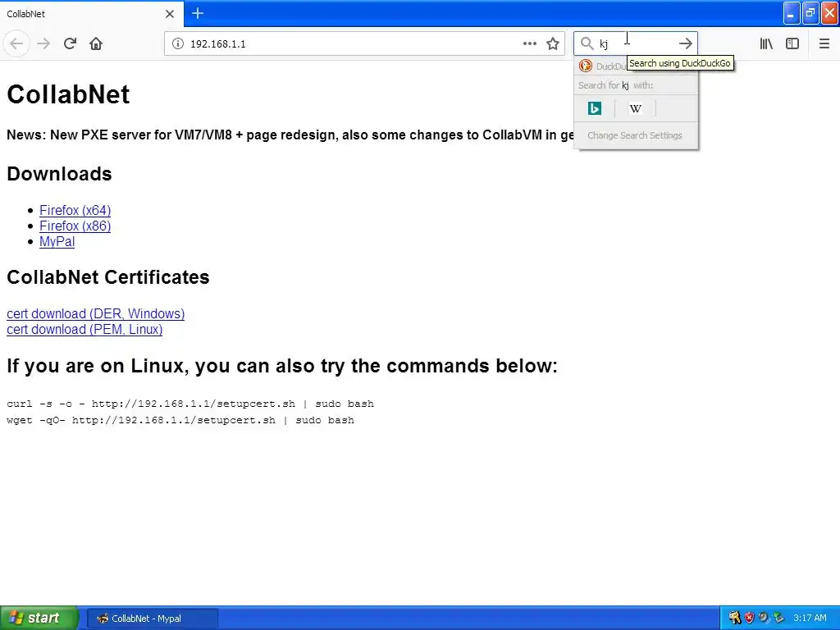Minimize the Mypal browser window

pos(792,13)
